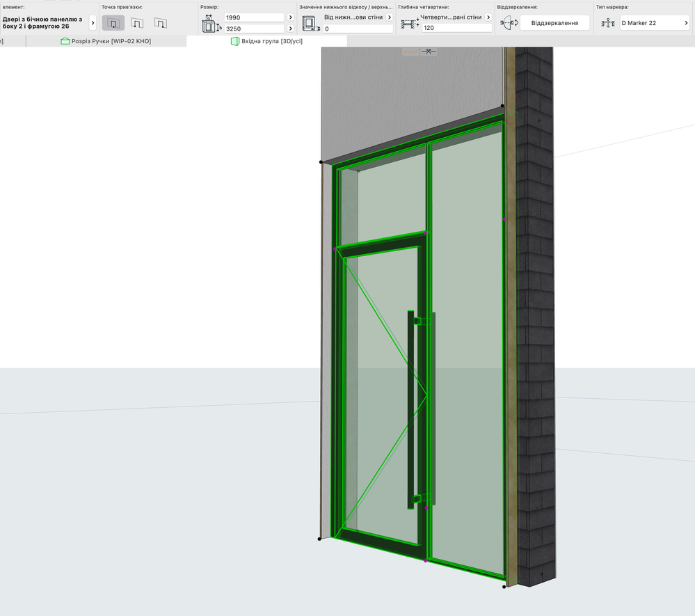Click the mirror flip icon
Screen dimensions: 695x616
click(509, 23)
